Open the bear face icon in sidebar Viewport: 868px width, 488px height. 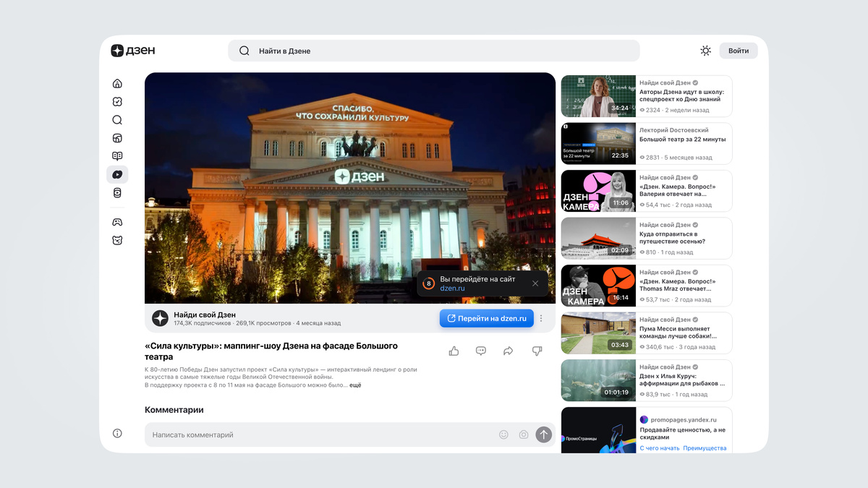point(117,240)
